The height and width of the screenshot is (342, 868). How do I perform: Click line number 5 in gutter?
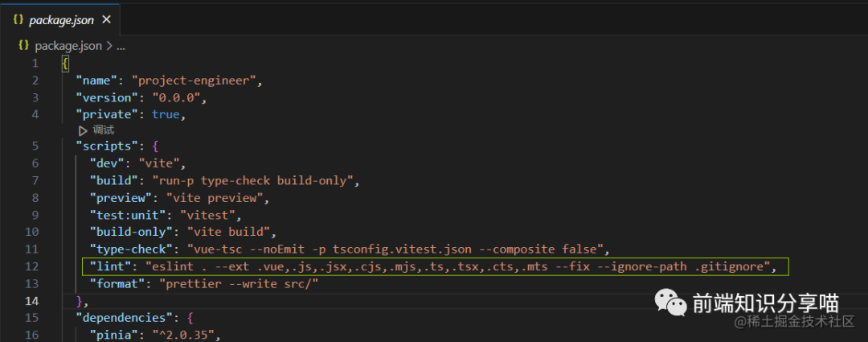[x=35, y=147]
